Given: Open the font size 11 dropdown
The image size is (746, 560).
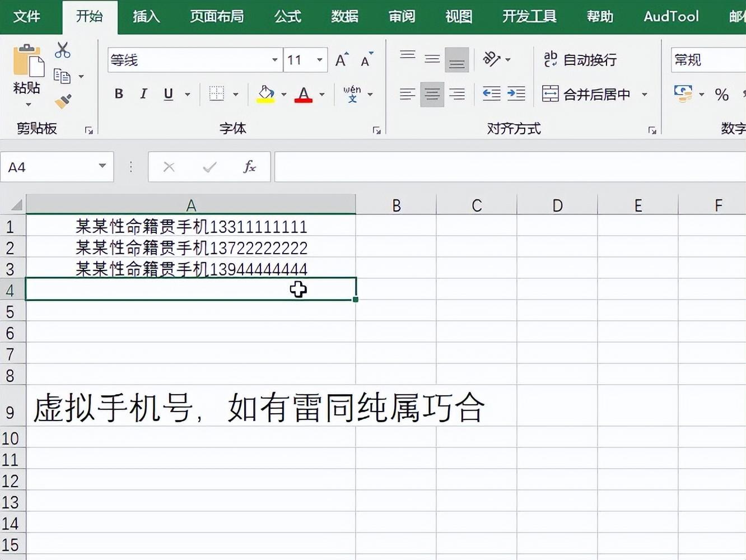Looking at the screenshot, I should (x=320, y=60).
